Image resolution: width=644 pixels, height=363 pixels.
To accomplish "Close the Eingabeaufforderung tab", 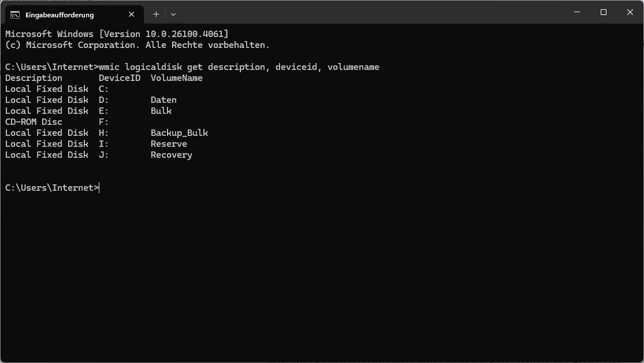I will 132,14.
